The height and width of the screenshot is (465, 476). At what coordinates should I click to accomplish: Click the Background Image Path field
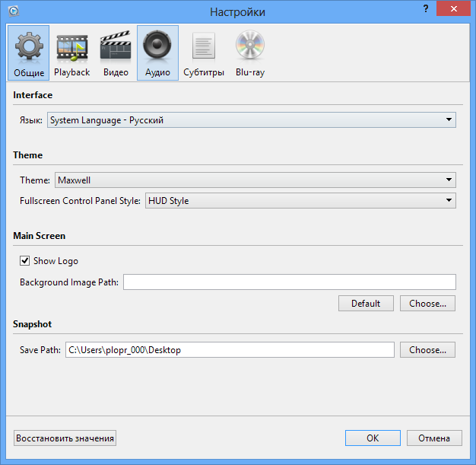pyautogui.click(x=290, y=282)
